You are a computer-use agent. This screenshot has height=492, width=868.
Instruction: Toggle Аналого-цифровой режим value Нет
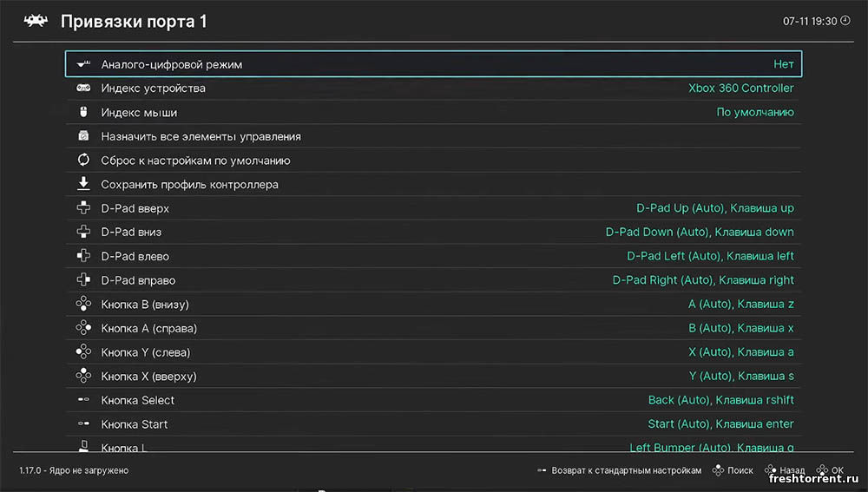tap(783, 64)
